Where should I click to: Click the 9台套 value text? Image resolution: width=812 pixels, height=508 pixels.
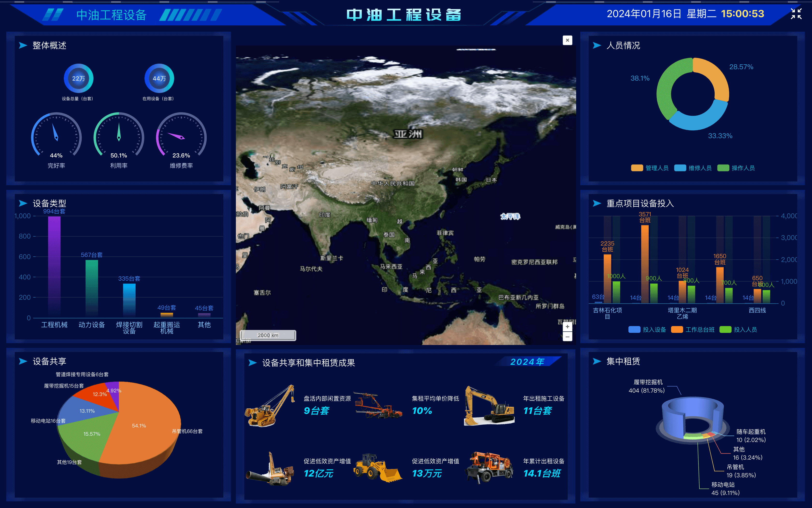click(316, 411)
